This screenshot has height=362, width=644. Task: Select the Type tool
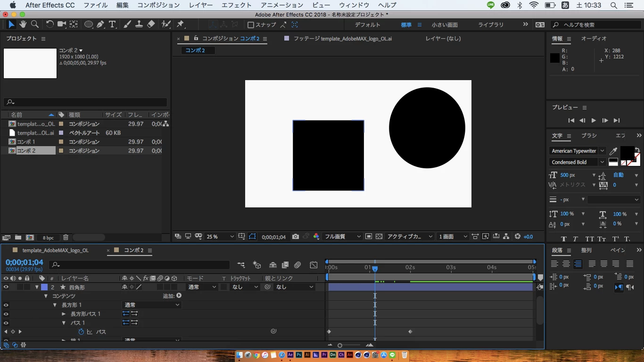pyautogui.click(x=112, y=25)
